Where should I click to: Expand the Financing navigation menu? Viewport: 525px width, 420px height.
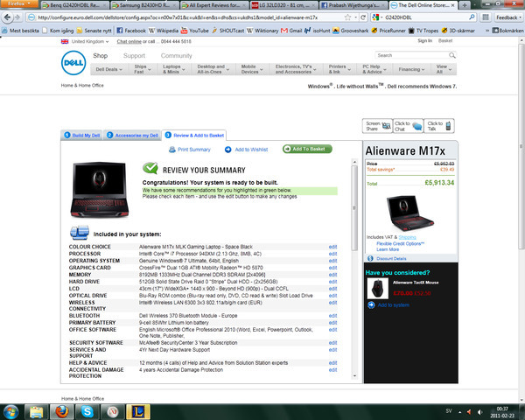coord(409,68)
